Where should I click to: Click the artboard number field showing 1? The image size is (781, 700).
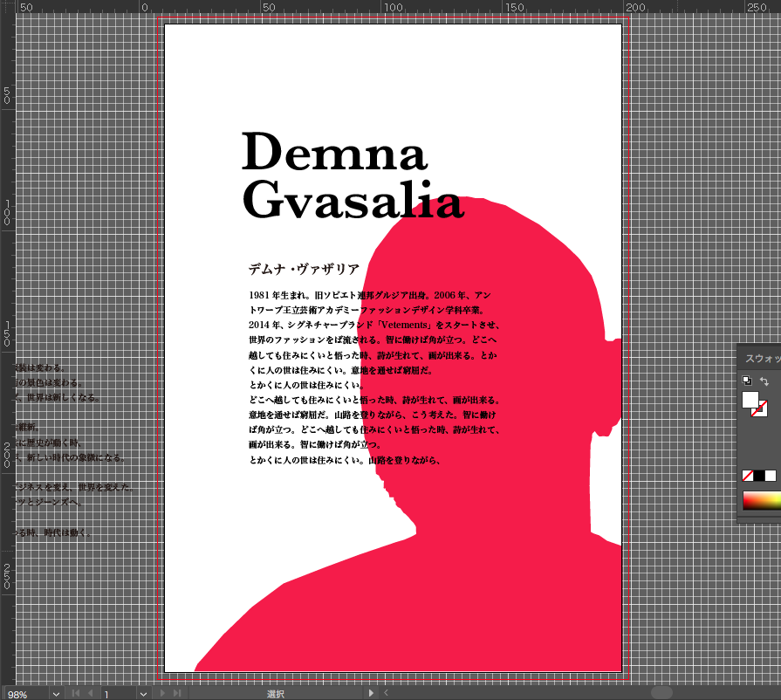click(x=119, y=694)
